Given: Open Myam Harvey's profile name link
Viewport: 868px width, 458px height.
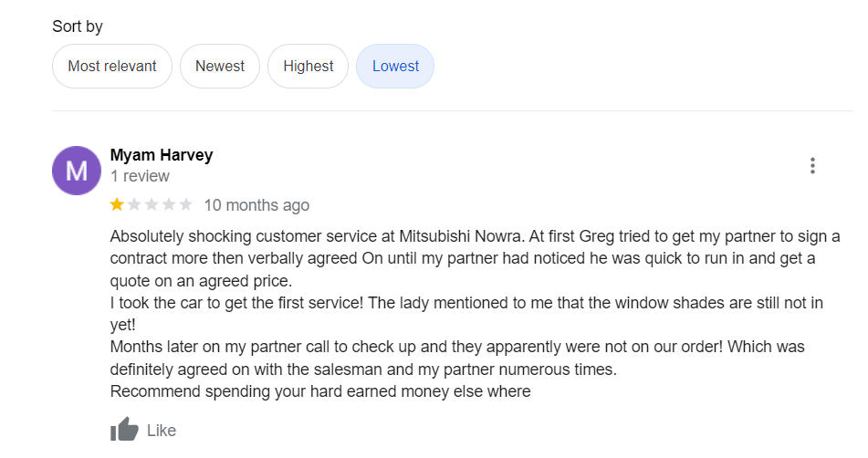Looking at the screenshot, I should 162,155.
